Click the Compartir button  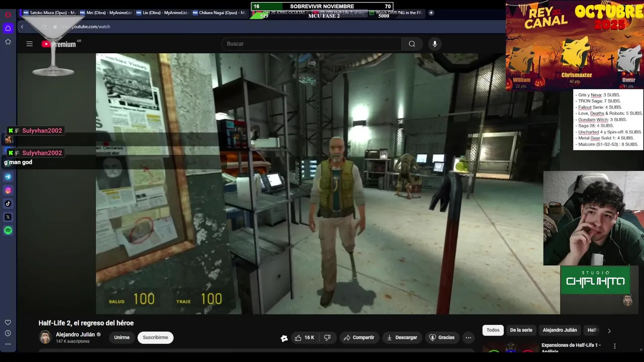359,338
